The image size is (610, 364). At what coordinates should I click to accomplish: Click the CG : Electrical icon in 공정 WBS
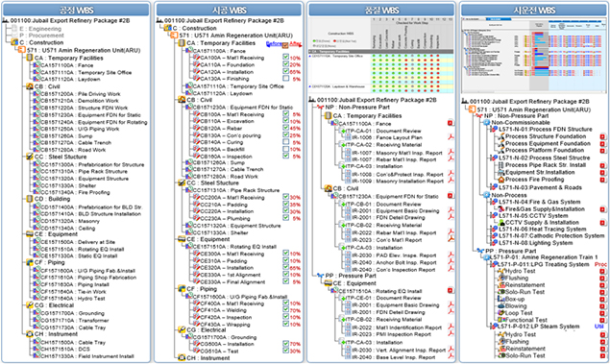pyautogui.click(x=29, y=305)
